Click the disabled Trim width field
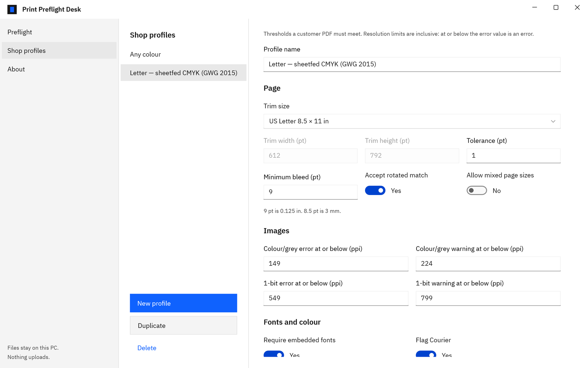The image size is (588, 368). [x=311, y=156]
